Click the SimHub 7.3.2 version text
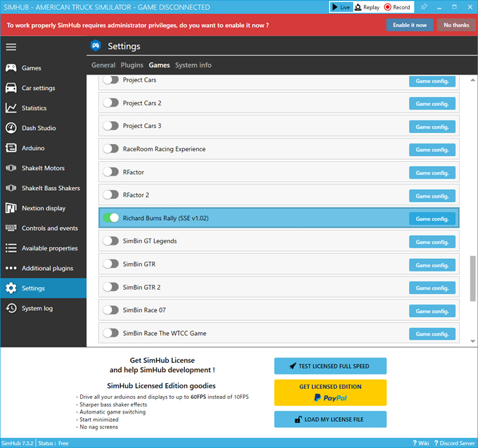Viewport: 478px width, 448px height. coord(18,443)
